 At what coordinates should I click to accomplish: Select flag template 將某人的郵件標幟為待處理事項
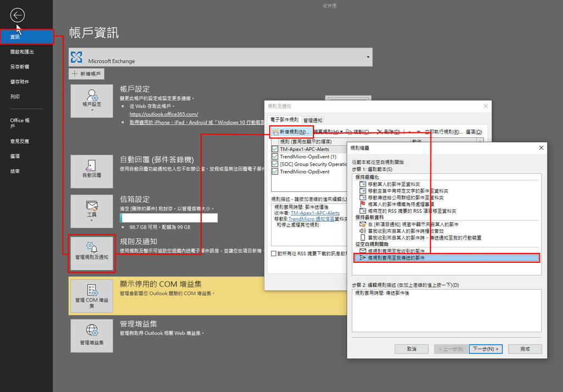pyautogui.click(x=397, y=205)
